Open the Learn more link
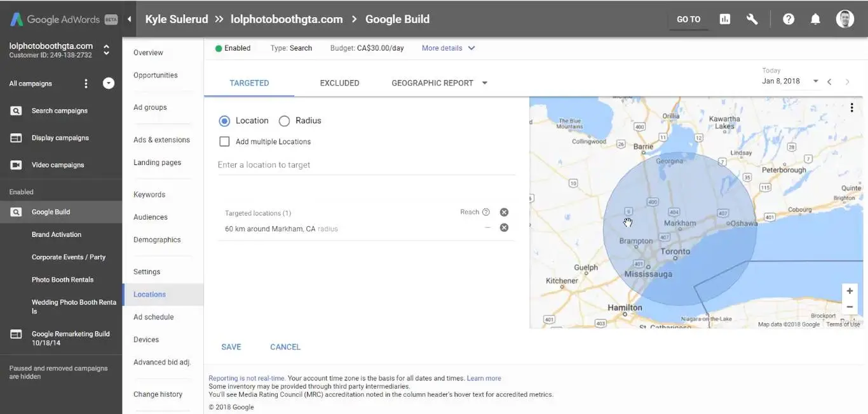 [x=484, y=378]
